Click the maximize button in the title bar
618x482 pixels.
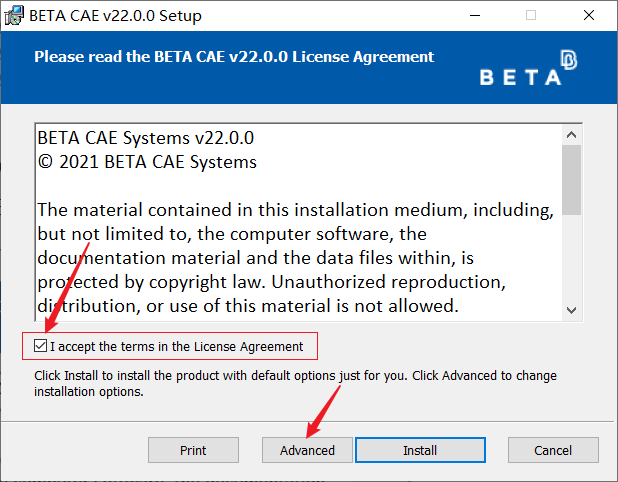530,16
